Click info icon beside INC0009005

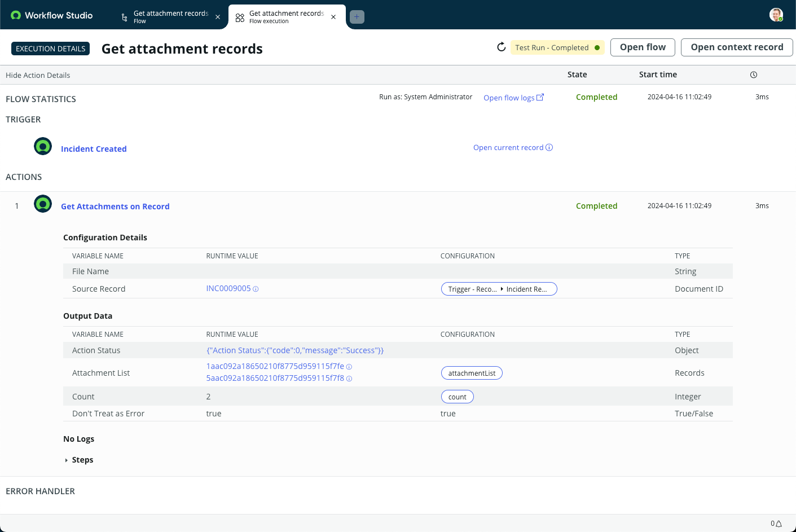[256, 289]
